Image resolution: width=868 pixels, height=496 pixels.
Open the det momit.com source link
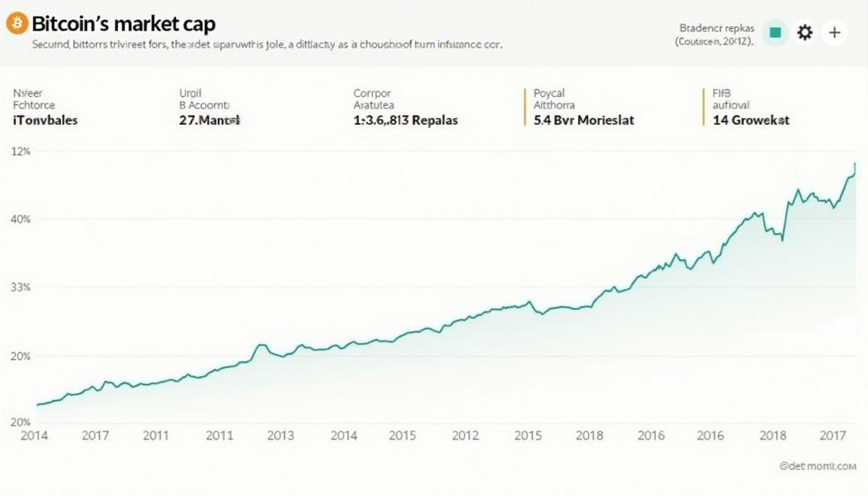coord(818,466)
